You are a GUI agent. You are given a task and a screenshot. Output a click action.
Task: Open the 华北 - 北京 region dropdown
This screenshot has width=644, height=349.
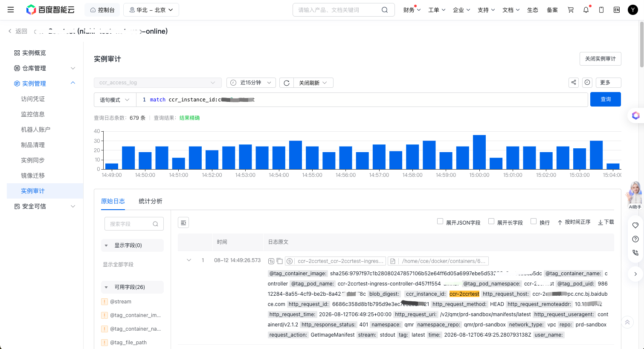tap(151, 10)
